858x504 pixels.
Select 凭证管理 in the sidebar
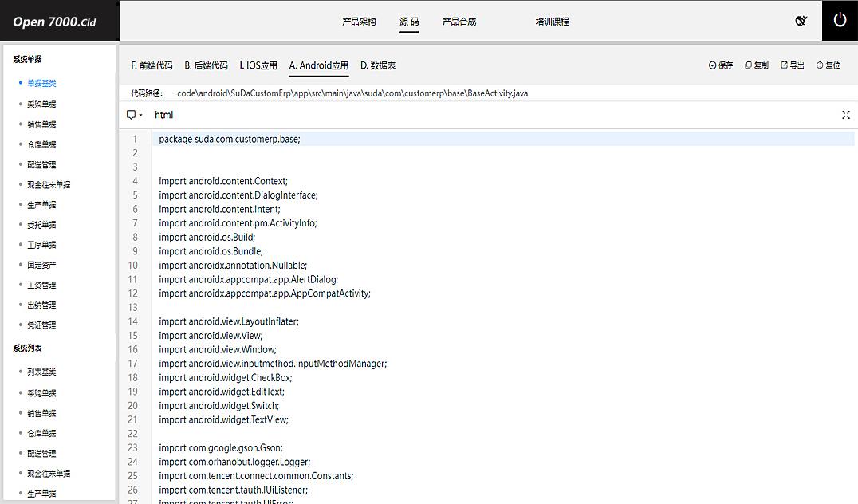click(41, 325)
